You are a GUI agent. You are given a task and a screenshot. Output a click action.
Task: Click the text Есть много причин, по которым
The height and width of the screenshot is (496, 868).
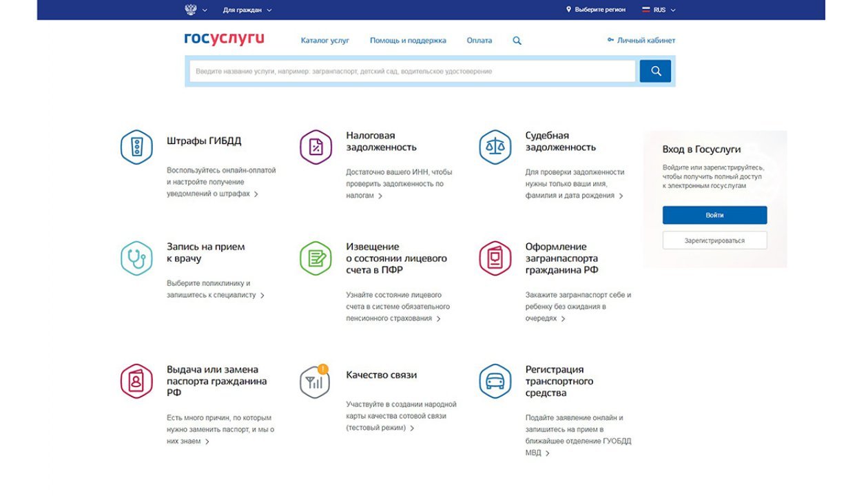(x=219, y=418)
